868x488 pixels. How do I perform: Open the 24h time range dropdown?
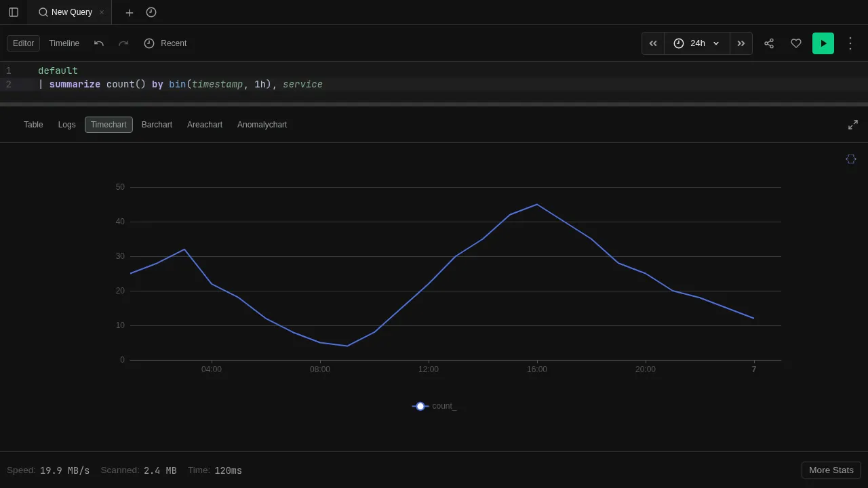point(697,43)
